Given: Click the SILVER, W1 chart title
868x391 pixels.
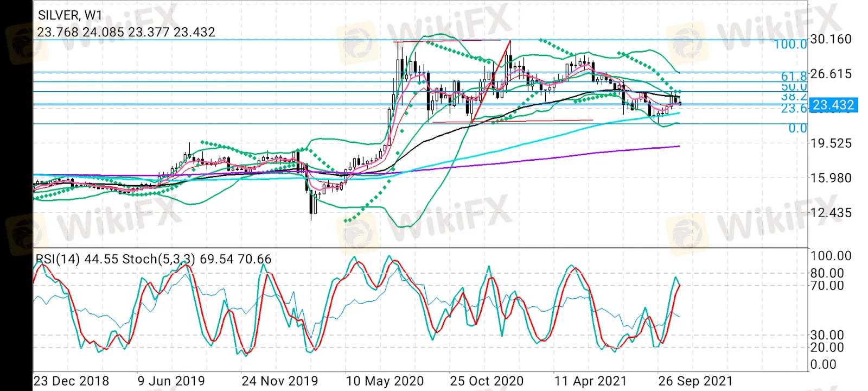Looking at the screenshot, I should point(69,15).
